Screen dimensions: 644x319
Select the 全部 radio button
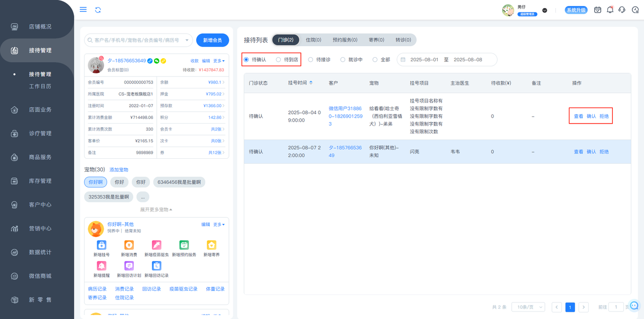pyautogui.click(x=375, y=60)
